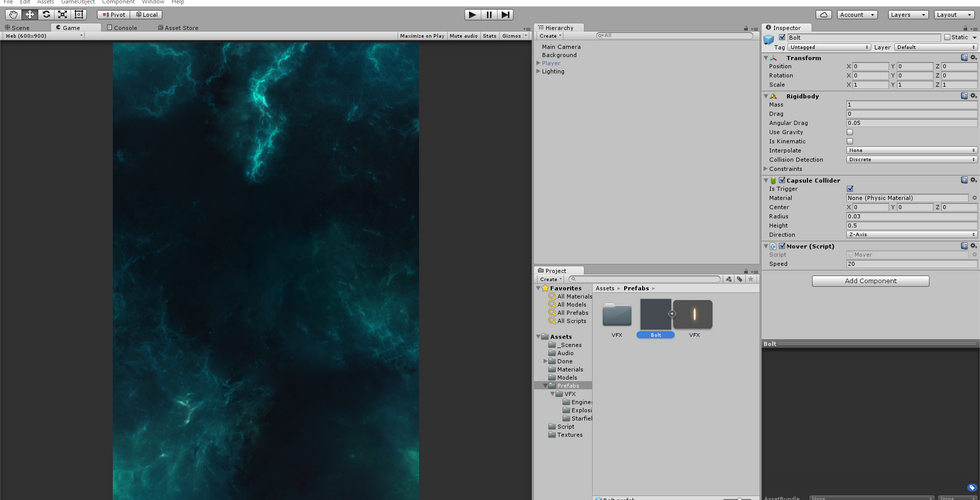Click the Step frame button
The width and height of the screenshot is (980, 500).
click(x=506, y=15)
